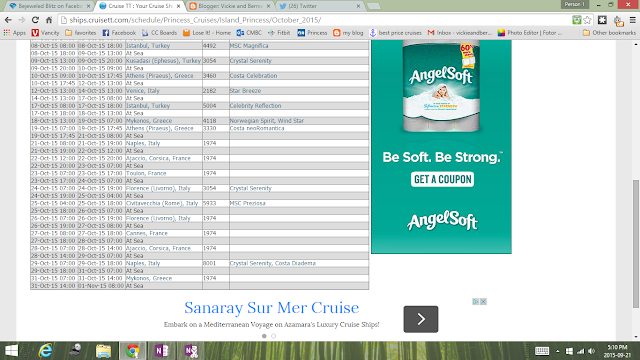Open the Sanaray Sur Mer Cruise link
This screenshot has height=360, width=640.
pyautogui.click(x=271, y=307)
